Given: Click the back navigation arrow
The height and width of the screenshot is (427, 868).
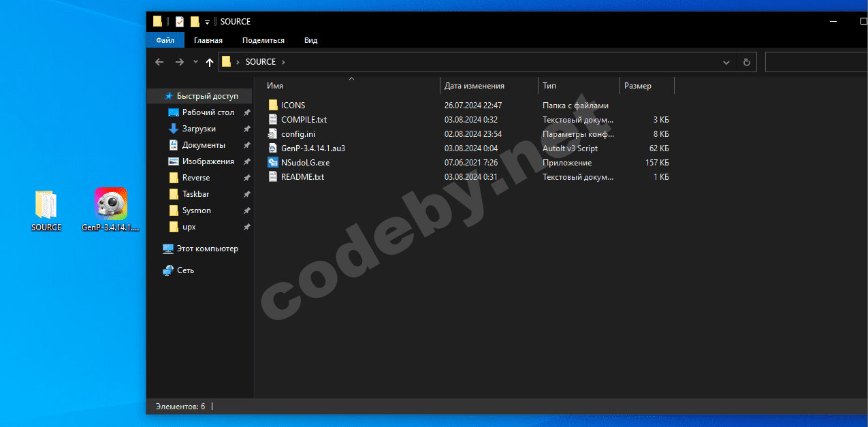Looking at the screenshot, I should click(159, 62).
